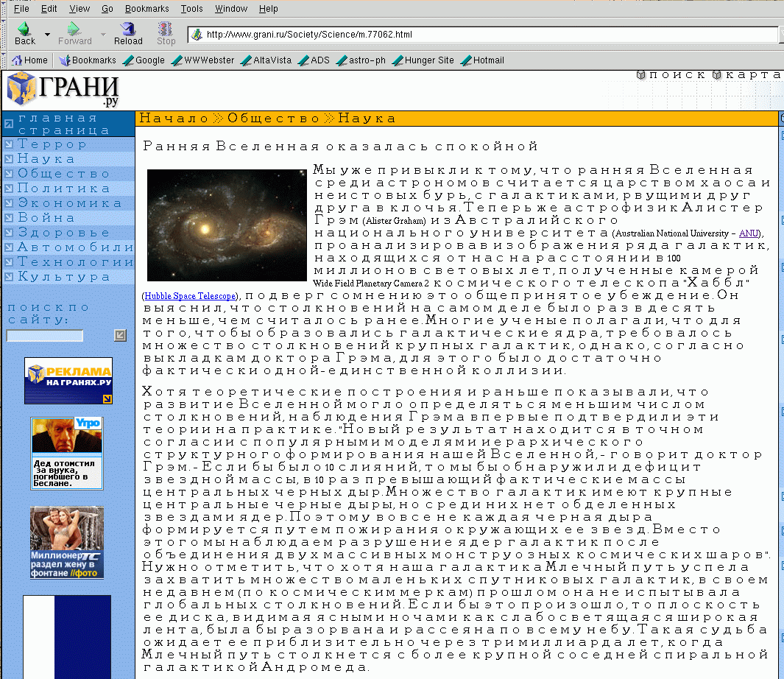Open the ADS bookmark
Image resolution: width=784 pixels, height=679 pixels.
pyautogui.click(x=314, y=60)
